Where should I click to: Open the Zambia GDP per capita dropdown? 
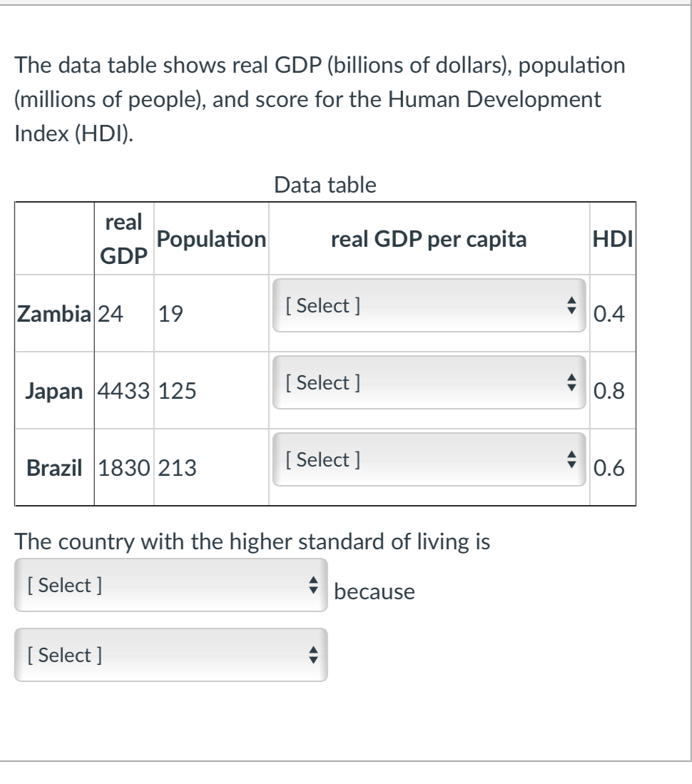(x=428, y=306)
